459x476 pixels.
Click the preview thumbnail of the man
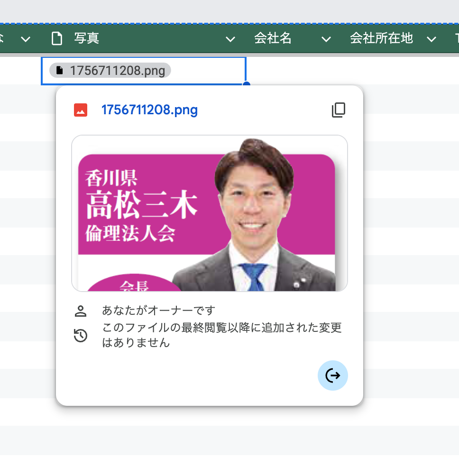pyautogui.click(x=209, y=213)
